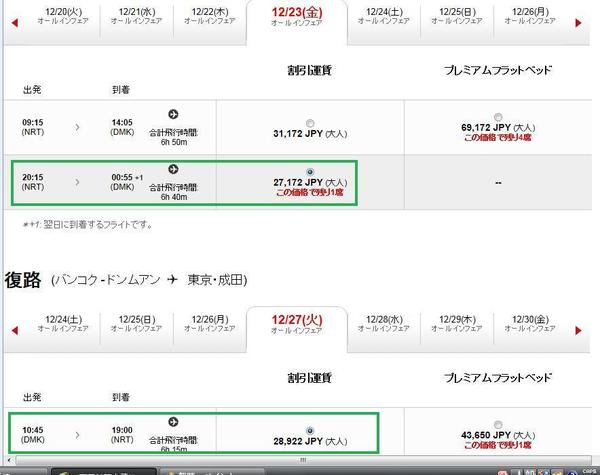Select return date tab 12/28(水)

tap(384, 323)
